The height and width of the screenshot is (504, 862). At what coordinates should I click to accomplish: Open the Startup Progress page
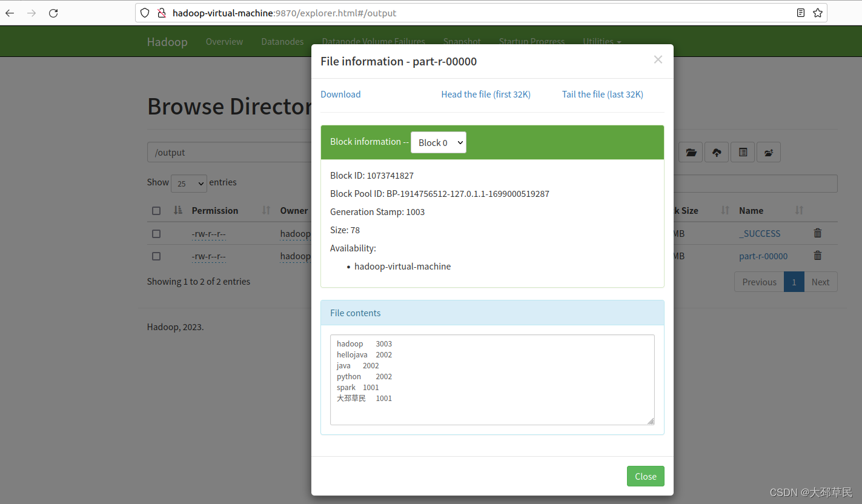531,41
